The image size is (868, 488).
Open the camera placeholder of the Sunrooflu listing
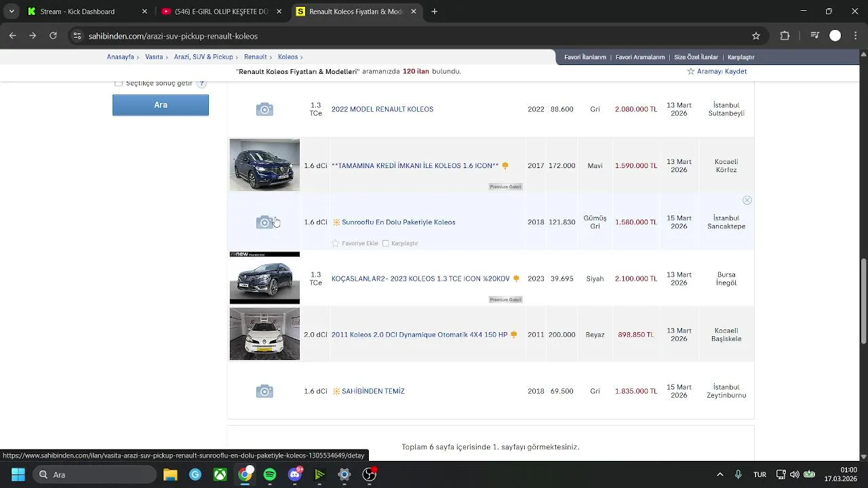pos(264,222)
